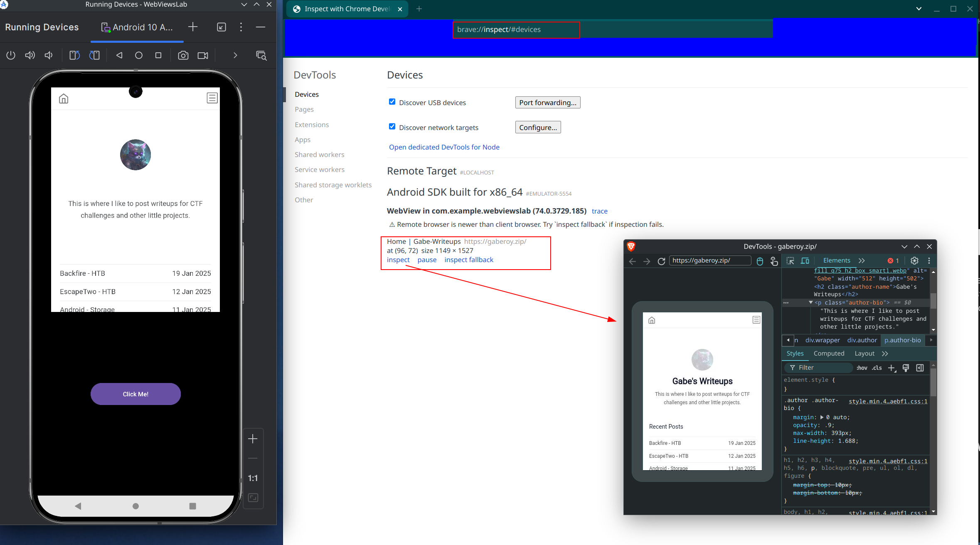
Task: Rotate the emulator device right
Action: click(x=94, y=55)
